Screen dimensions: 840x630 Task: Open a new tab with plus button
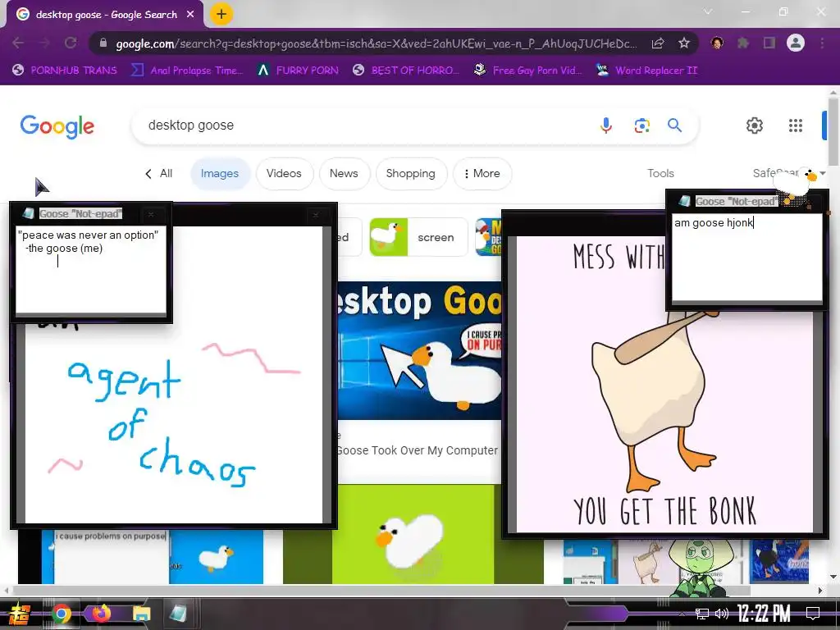coord(221,14)
